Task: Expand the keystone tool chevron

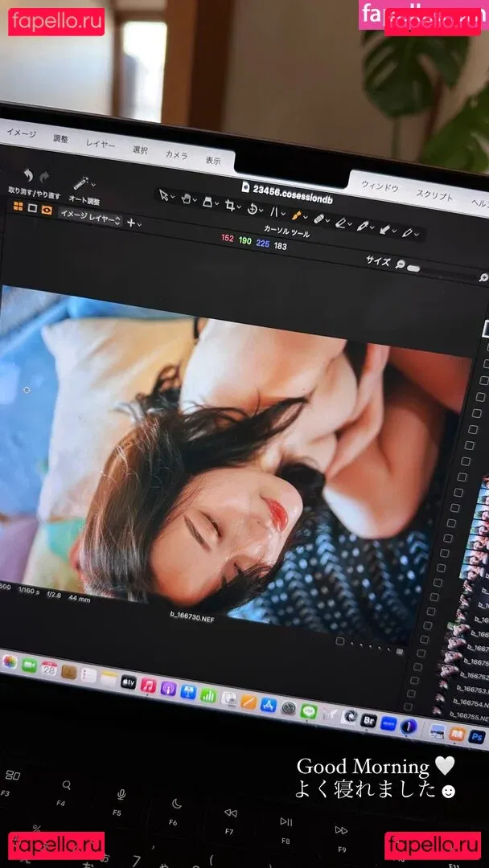Action: [x=283, y=214]
